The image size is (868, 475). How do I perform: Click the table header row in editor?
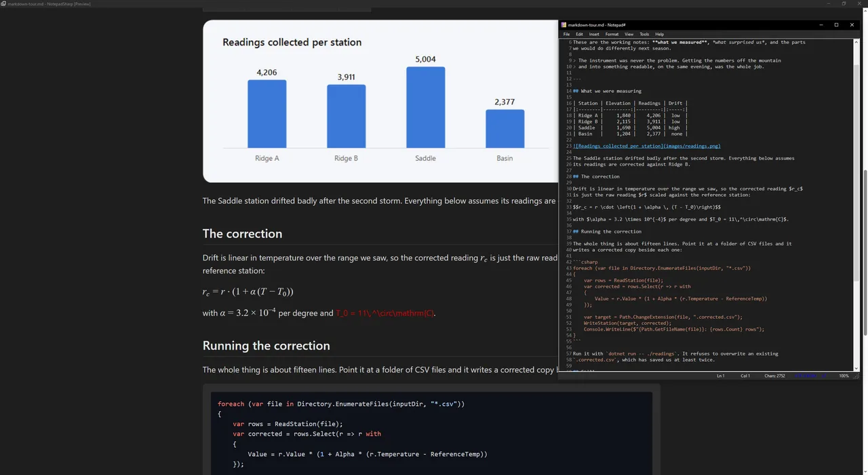click(630, 103)
